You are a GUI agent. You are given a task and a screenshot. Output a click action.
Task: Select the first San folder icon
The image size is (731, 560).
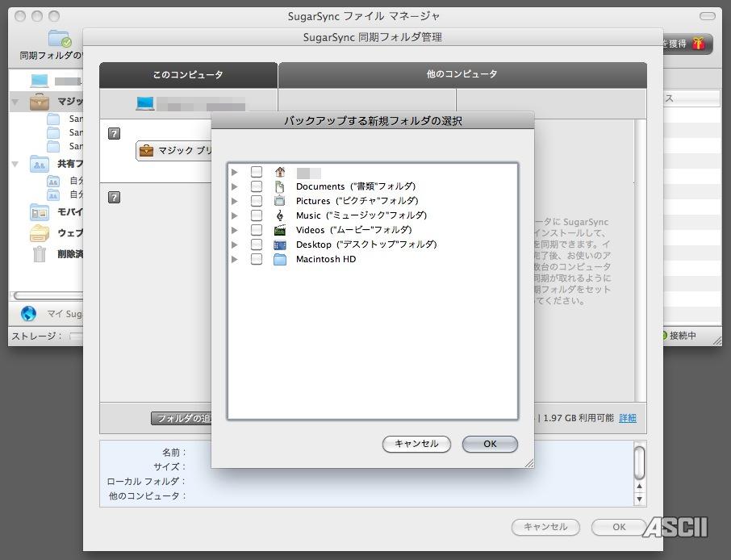click(53, 119)
